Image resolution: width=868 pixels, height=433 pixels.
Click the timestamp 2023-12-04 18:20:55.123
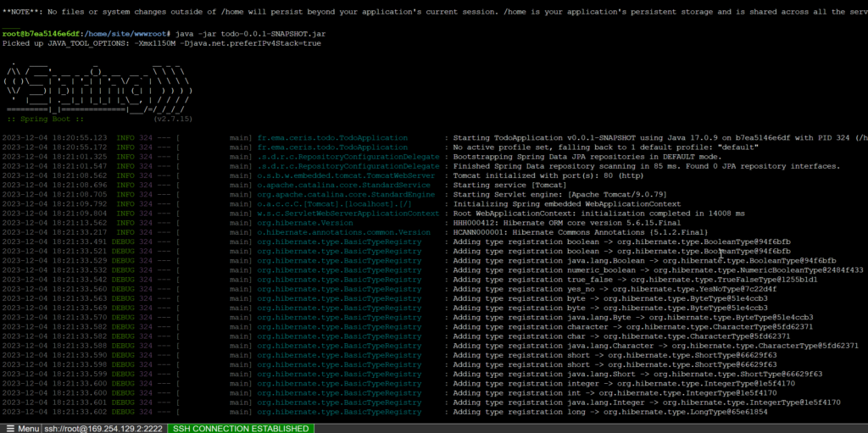tap(55, 138)
